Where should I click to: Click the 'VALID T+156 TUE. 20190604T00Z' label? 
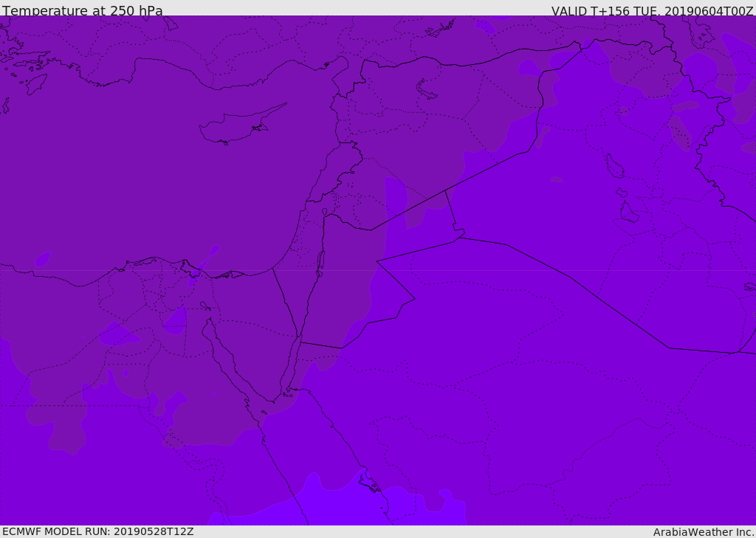coord(652,10)
